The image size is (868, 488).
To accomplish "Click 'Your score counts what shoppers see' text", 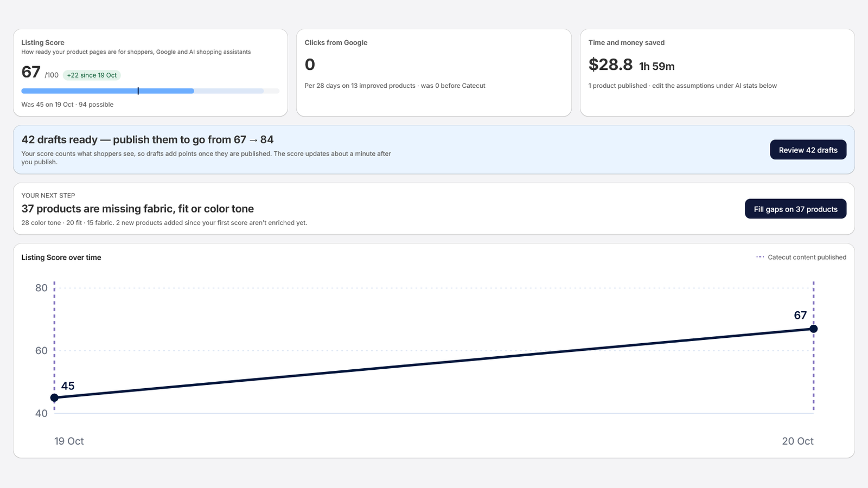I will click(206, 158).
